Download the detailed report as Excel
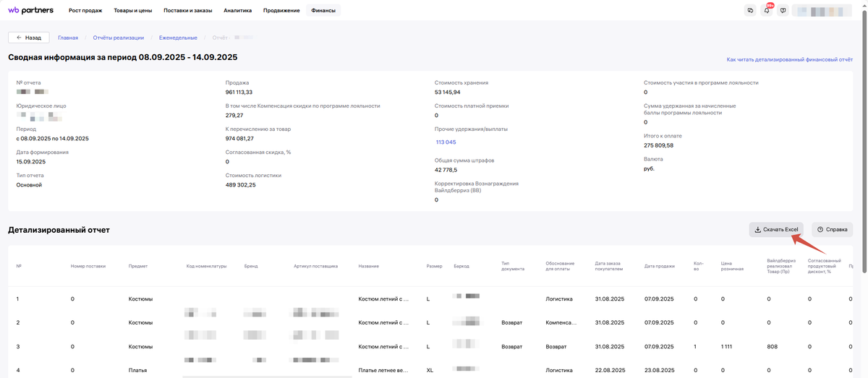The height and width of the screenshot is (378, 868). (x=776, y=230)
